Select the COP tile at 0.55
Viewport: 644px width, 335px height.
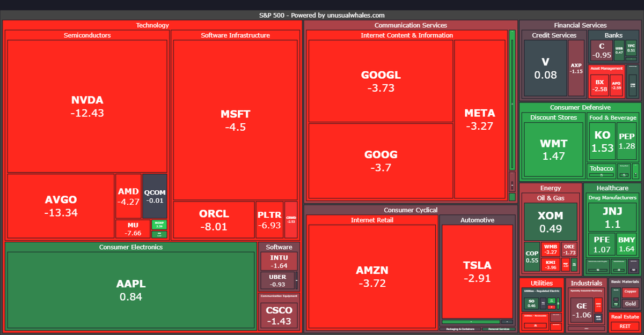coord(532,256)
